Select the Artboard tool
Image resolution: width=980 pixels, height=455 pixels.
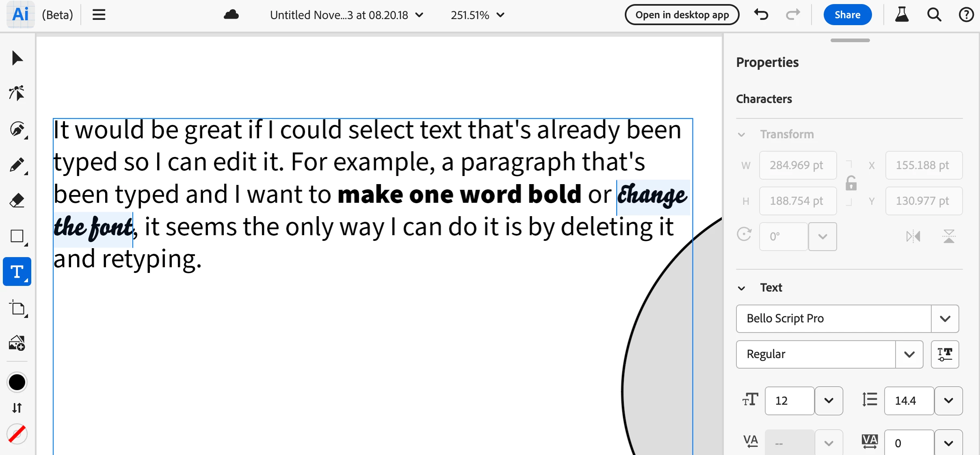pos(17,308)
